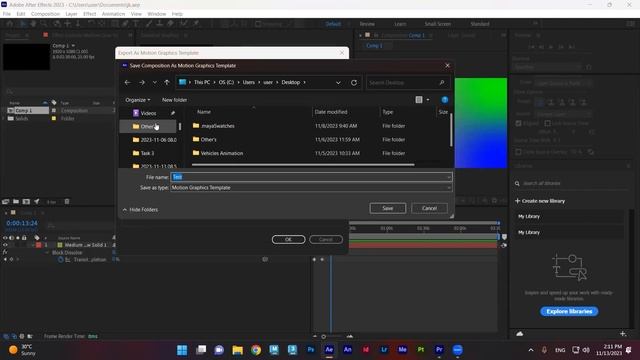Screen dimensions: 640x360
Task: Select the Vehicles Animation folder
Action: coord(222,153)
